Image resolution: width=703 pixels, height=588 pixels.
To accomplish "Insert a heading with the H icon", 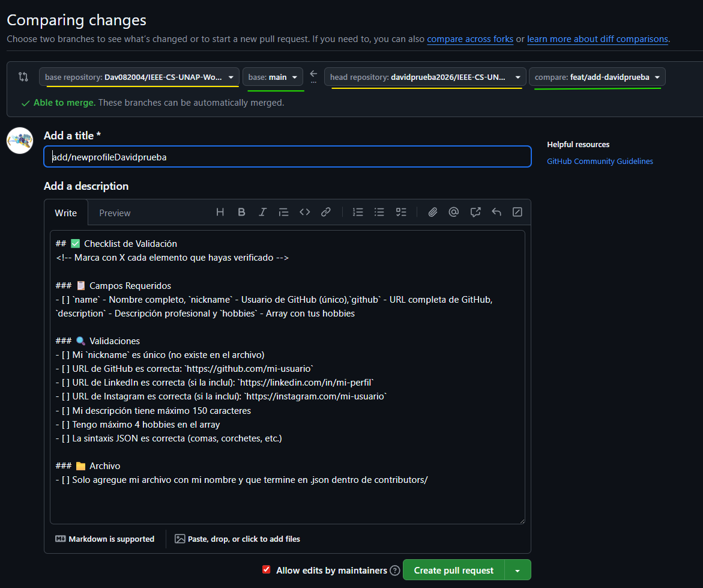I will (220, 212).
